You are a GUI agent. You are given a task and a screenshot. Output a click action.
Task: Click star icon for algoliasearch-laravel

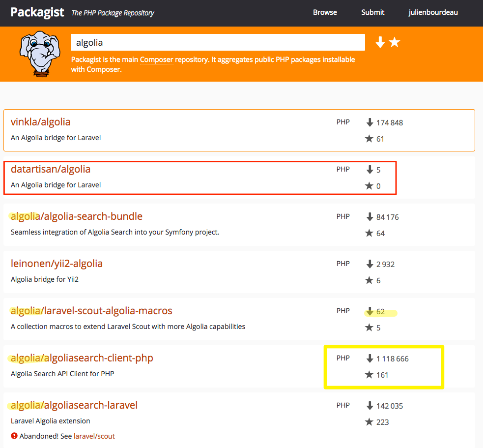coord(369,421)
